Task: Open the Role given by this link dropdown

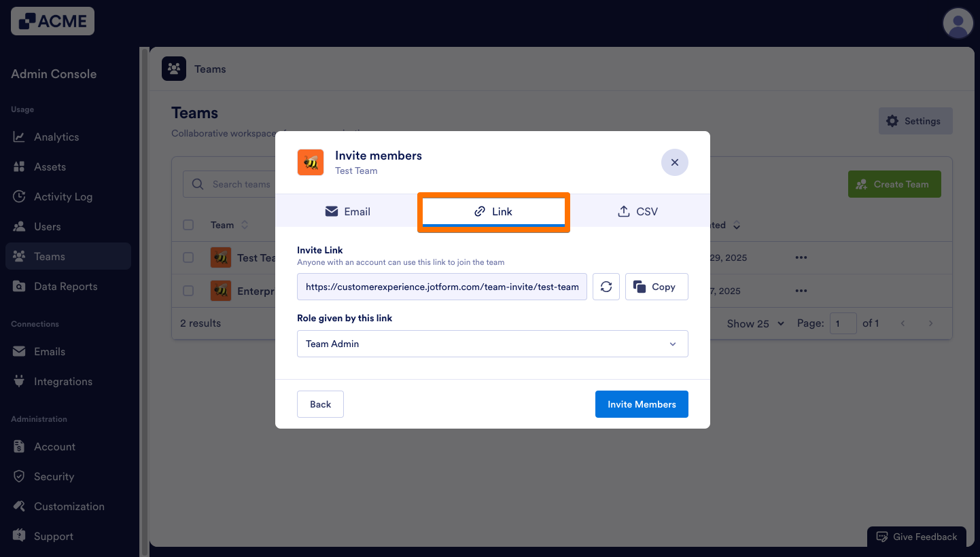Action: 493,344
